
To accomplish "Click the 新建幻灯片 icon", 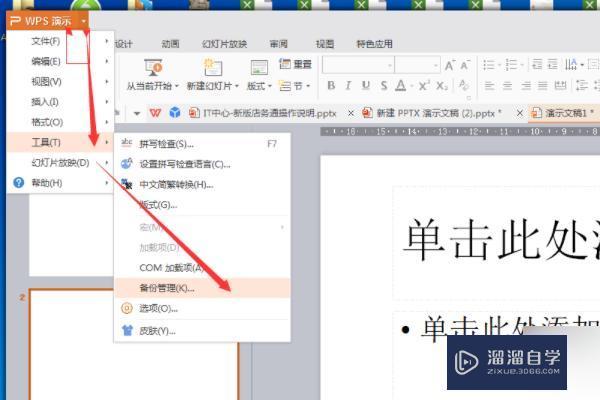I will click(x=212, y=68).
